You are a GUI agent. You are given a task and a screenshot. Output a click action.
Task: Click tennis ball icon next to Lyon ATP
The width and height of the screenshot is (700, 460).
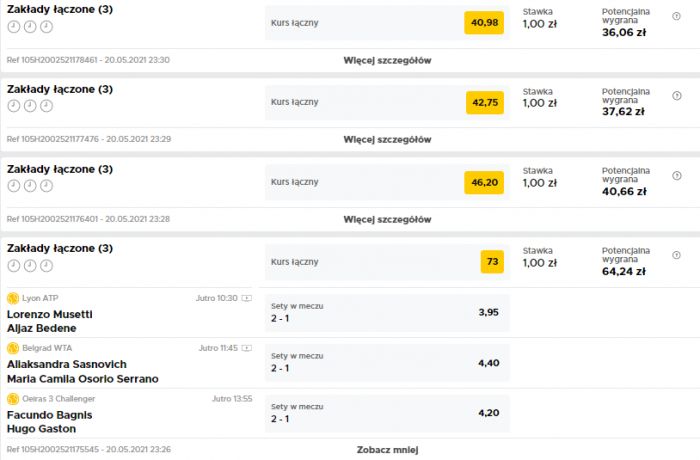(x=13, y=298)
